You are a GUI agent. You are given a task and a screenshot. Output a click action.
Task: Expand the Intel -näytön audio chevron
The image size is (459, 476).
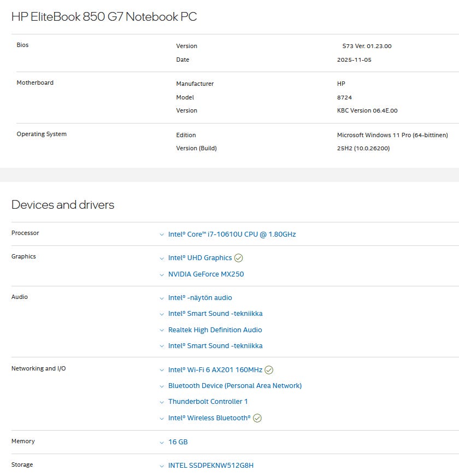click(162, 298)
